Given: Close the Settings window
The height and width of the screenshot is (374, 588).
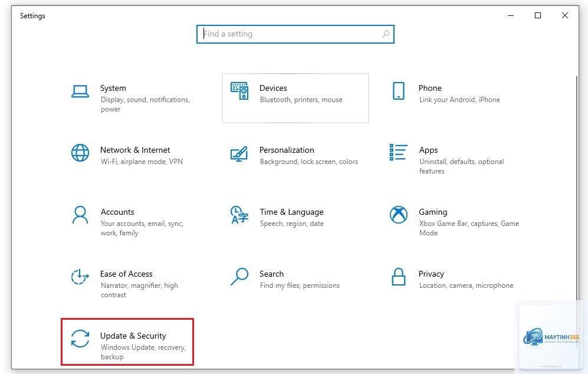Looking at the screenshot, I should (565, 15).
